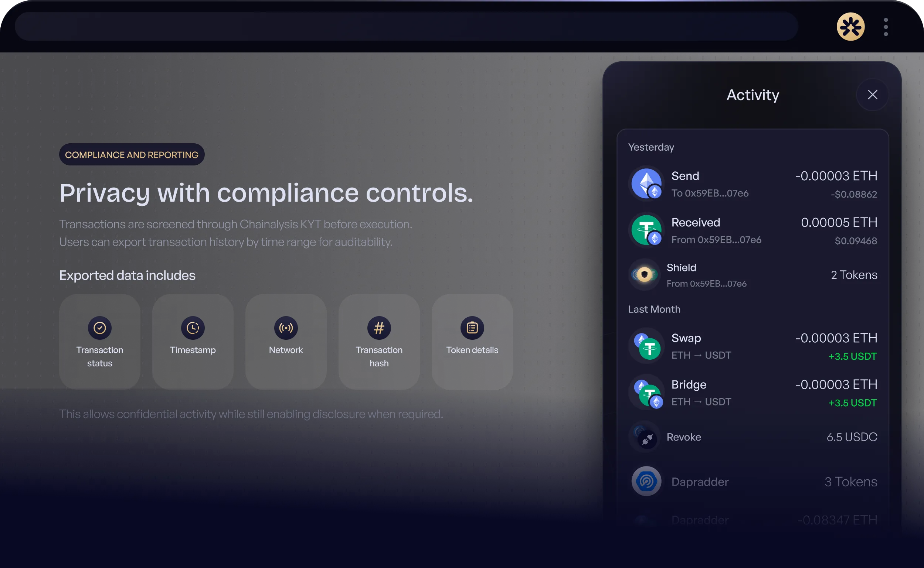Select the Compliance and Reporting badge
This screenshot has height=568, width=924.
coord(132,154)
